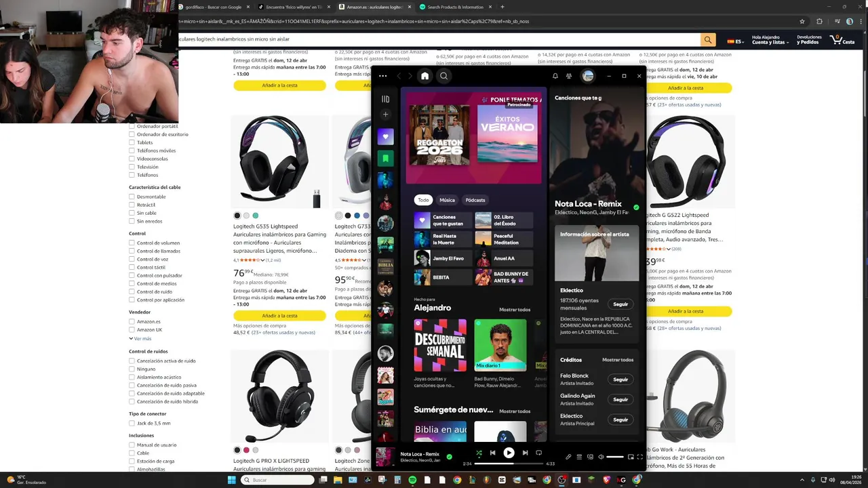Click the taskbar Buscar search box
This screenshot has width=868, height=488.
coord(278,480)
